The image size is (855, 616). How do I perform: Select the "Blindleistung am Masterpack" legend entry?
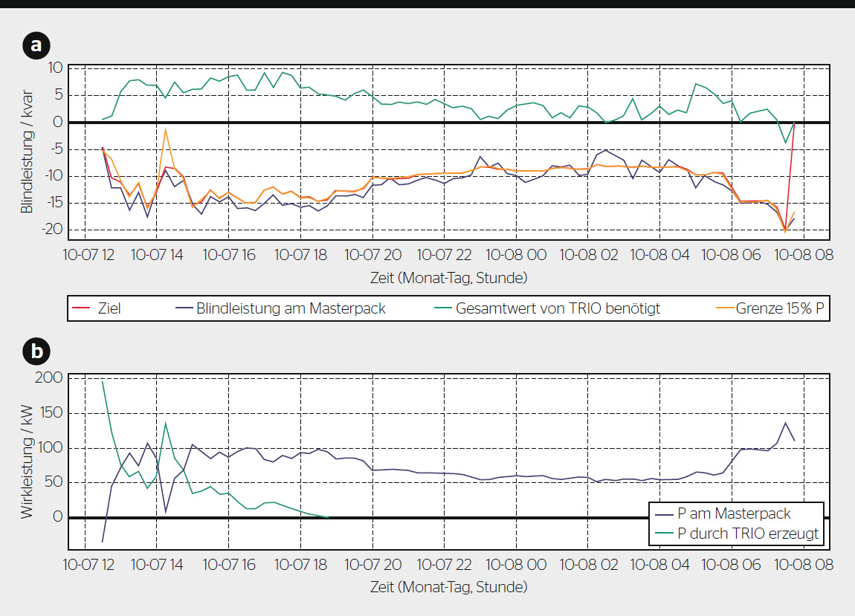point(291,308)
